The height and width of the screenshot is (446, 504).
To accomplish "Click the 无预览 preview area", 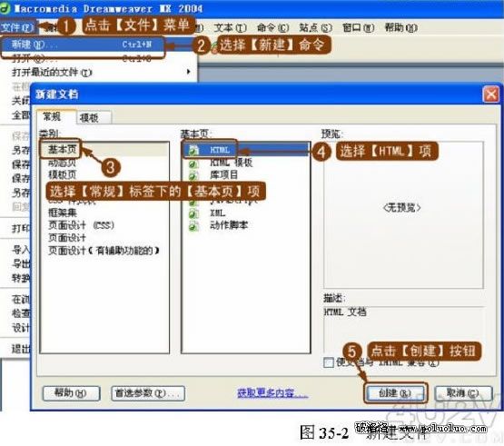I will tap(403, 214).
